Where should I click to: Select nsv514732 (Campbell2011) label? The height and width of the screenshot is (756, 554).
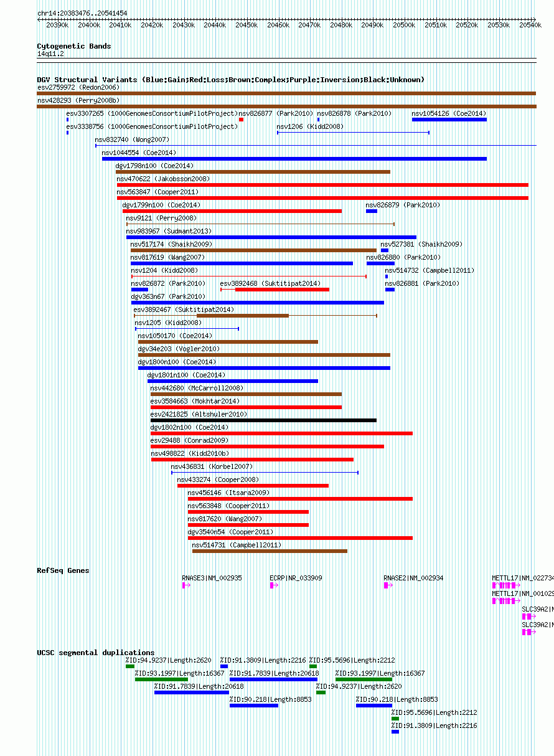pyautogui.click(x=430, y=270)
